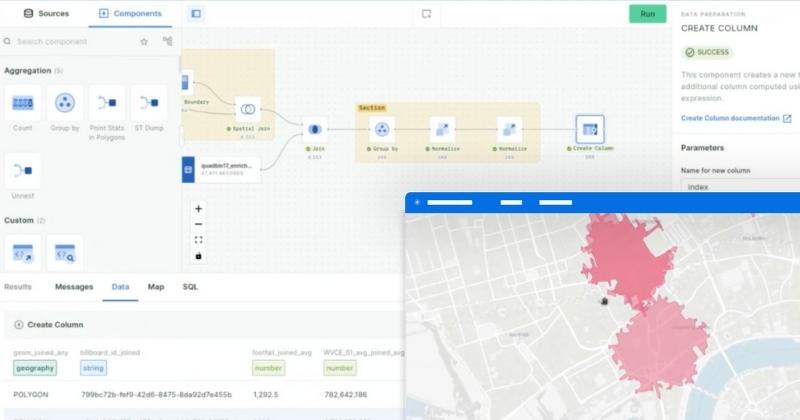Pick the Point Stats in Polygons component
Image resolution: width=800 pixels, height=420 pixels.
(x=107, y=103)
